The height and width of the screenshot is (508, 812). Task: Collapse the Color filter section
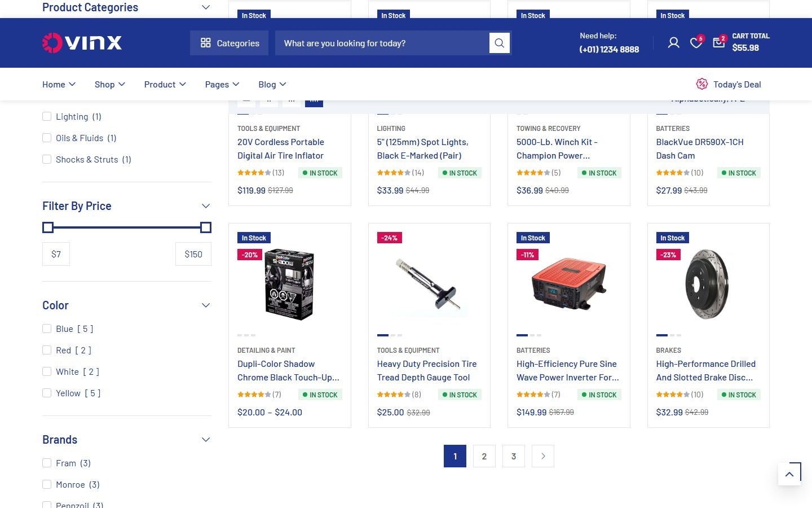pos(206,305)
